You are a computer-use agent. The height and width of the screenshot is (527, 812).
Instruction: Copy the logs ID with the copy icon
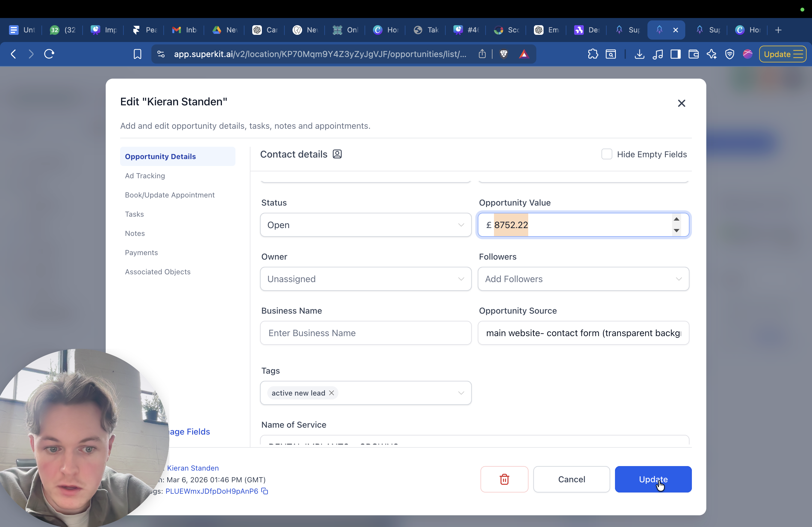pyautogui.click(x=265, y=491)
